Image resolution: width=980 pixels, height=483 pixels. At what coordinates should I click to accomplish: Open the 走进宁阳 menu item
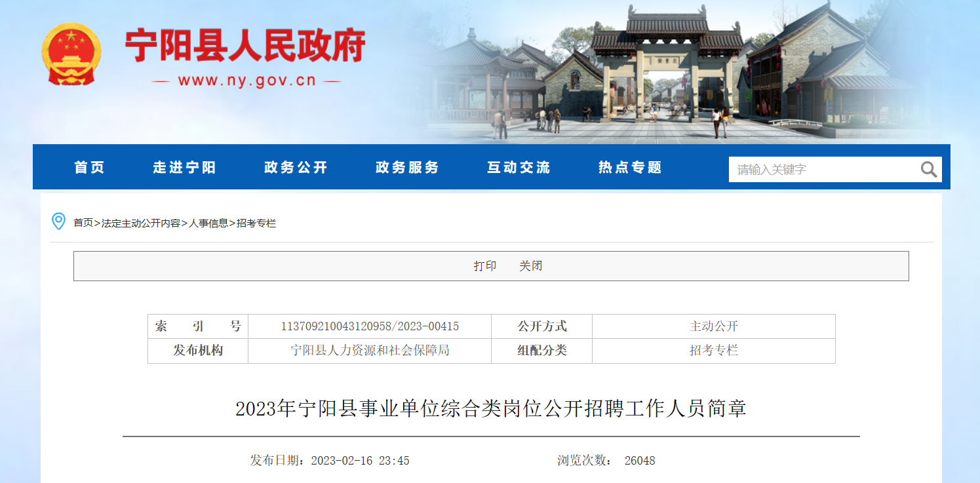pos(184,168)
